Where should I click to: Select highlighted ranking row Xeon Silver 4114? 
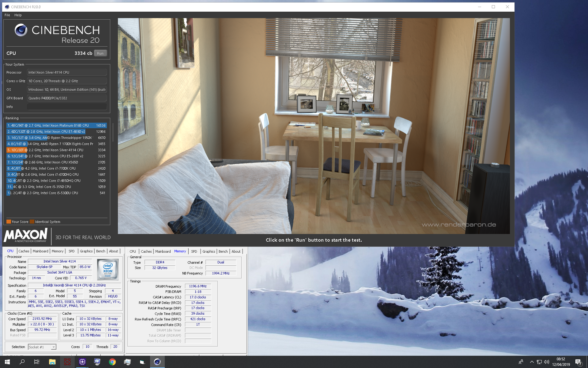click(x=56, y=150)
